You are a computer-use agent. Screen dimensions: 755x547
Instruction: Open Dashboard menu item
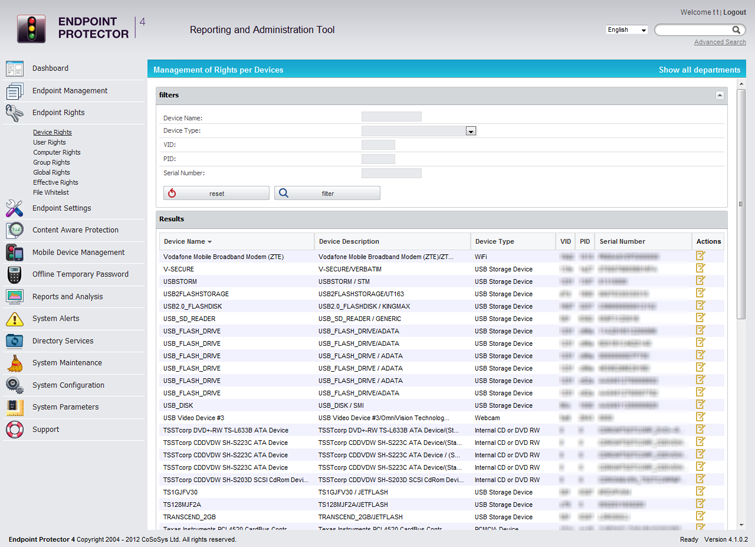(50, 68)
